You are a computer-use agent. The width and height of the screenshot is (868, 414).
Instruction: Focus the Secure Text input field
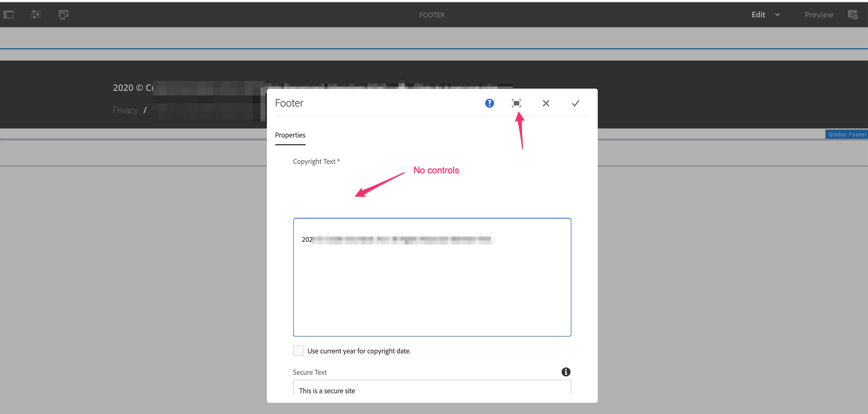pos(432,390)
